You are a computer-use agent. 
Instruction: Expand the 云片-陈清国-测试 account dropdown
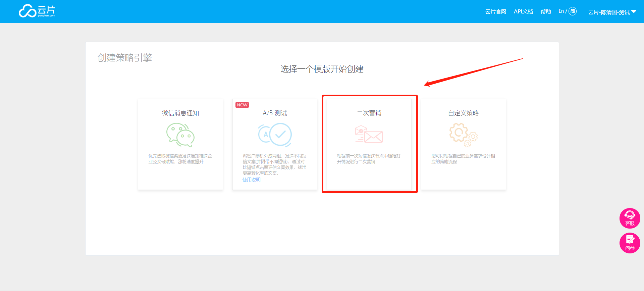612,12
